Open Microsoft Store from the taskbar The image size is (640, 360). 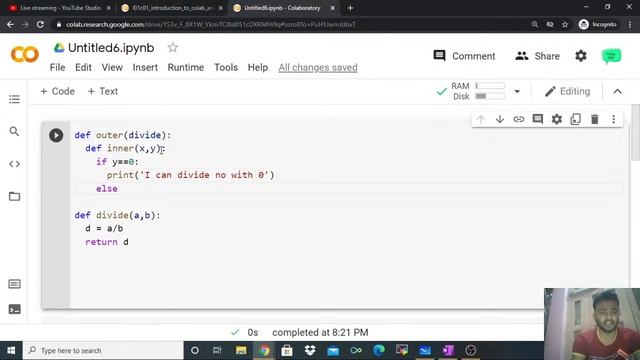[x=287, y=351]
